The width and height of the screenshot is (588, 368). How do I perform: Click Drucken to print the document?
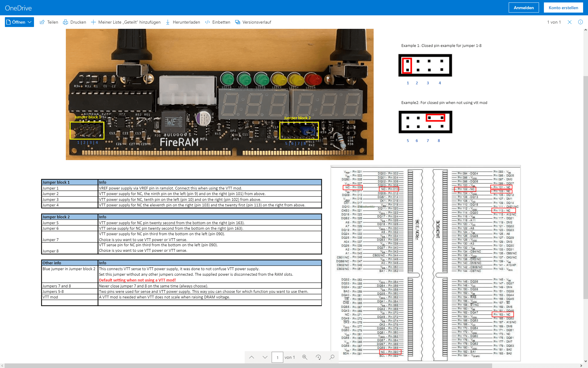coord(74,22)
